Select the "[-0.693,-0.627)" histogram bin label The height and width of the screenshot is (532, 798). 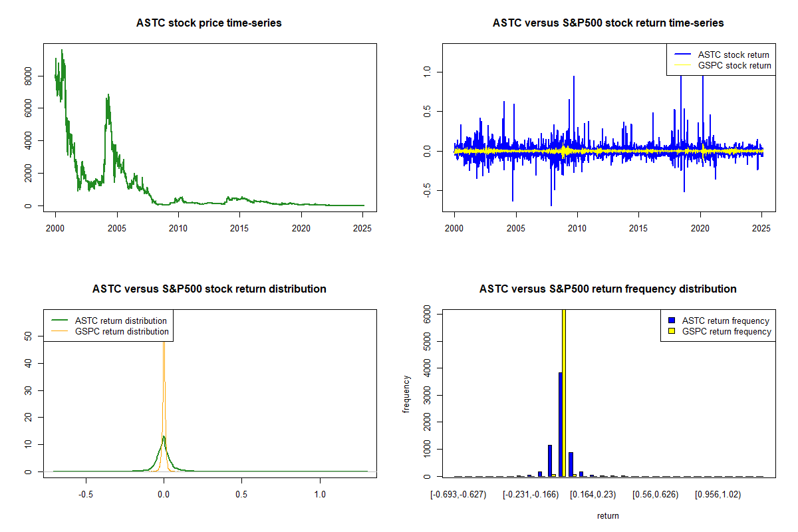click(x=458, y=495)
